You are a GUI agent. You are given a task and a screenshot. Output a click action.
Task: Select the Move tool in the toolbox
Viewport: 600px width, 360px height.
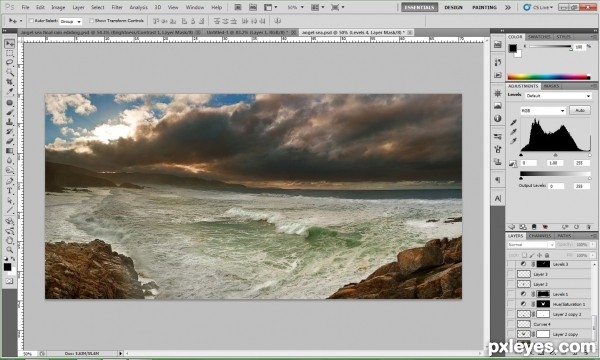point(10,44)
